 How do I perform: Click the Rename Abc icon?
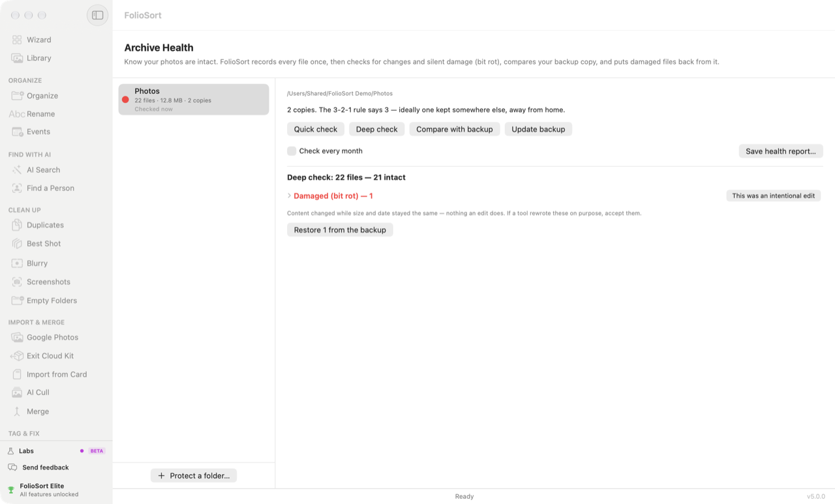pyautogui.click(x=17, y=114)
